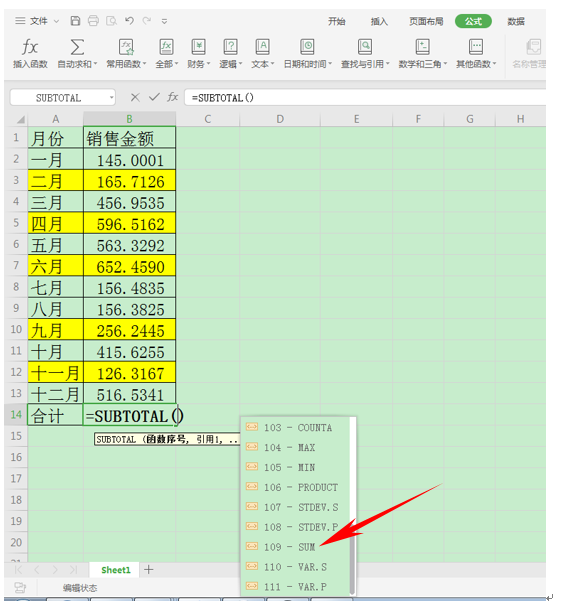Click the Undo arrow icon

point(129,21)
